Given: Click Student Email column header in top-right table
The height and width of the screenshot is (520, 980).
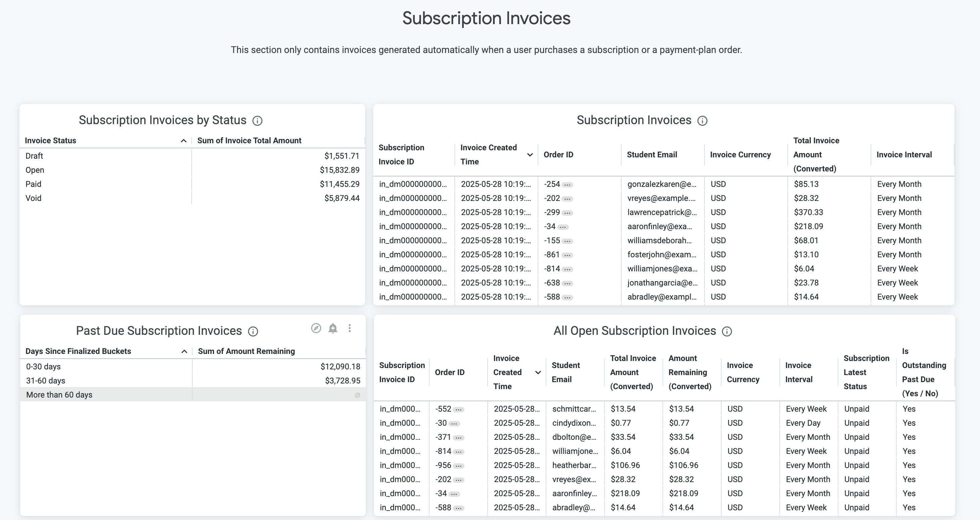Looking at the screenshot, I should [652, 154].
